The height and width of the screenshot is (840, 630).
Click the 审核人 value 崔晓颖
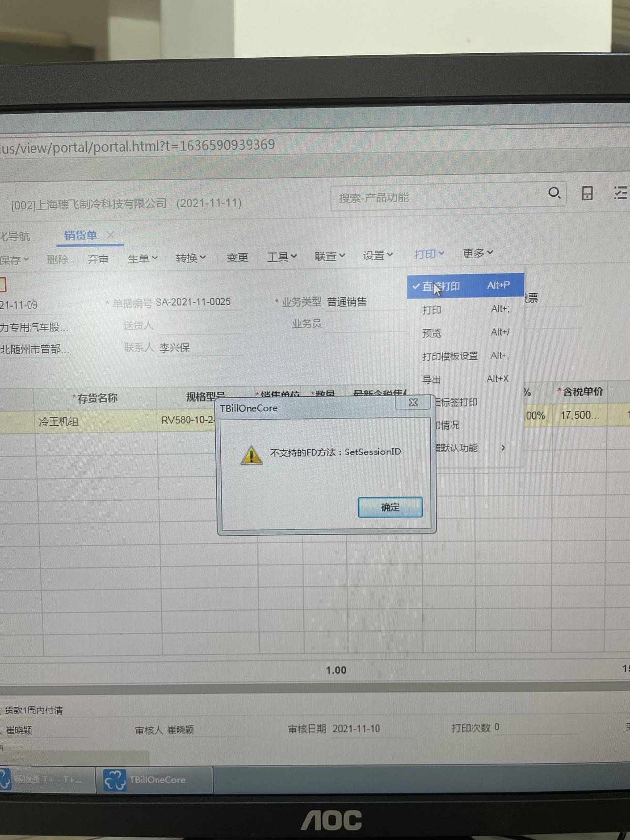click(181, 730)
